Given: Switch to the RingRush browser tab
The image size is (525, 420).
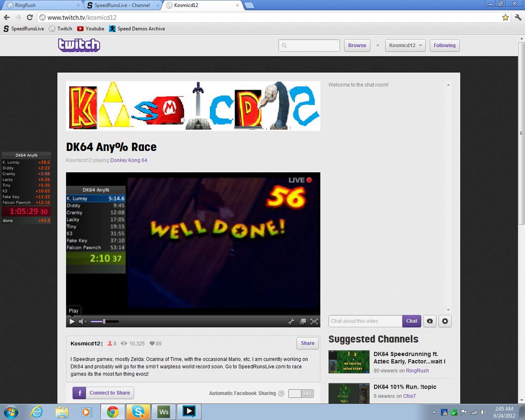Looking at the screenshot, I should (42, 5).
